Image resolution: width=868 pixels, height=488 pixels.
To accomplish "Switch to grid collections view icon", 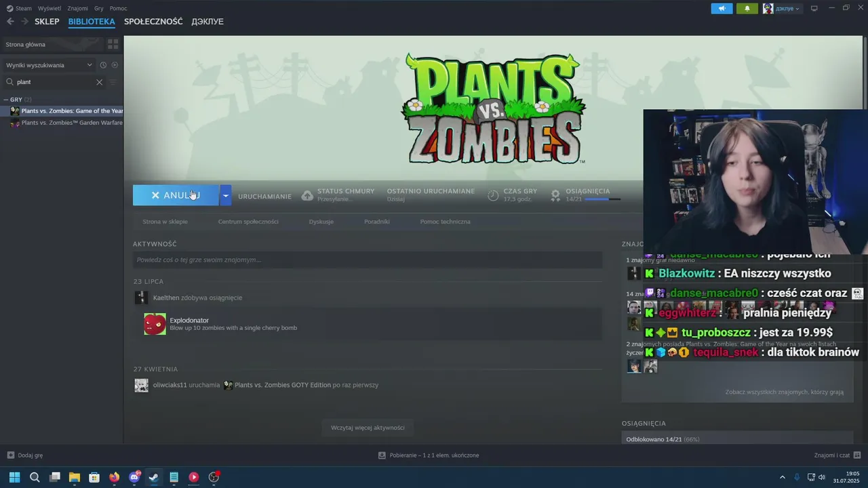I will [x=113, y=44].
